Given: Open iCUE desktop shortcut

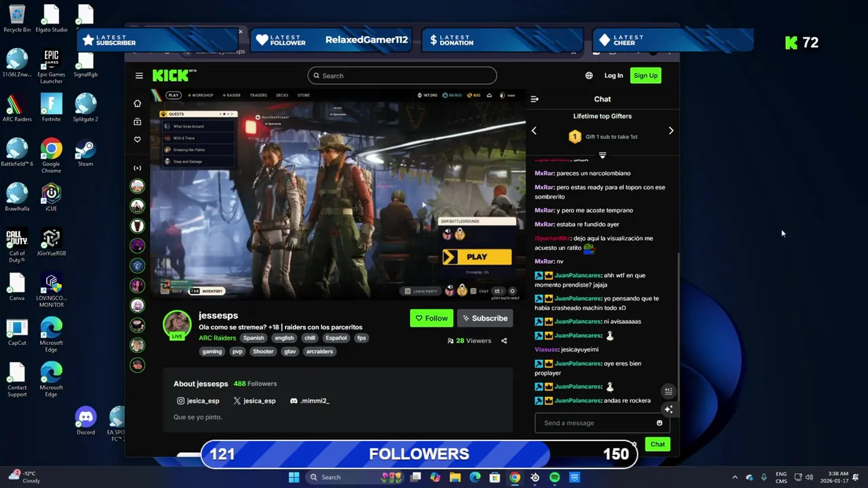Looking at the screenshot, I should (x=51, y=197).
